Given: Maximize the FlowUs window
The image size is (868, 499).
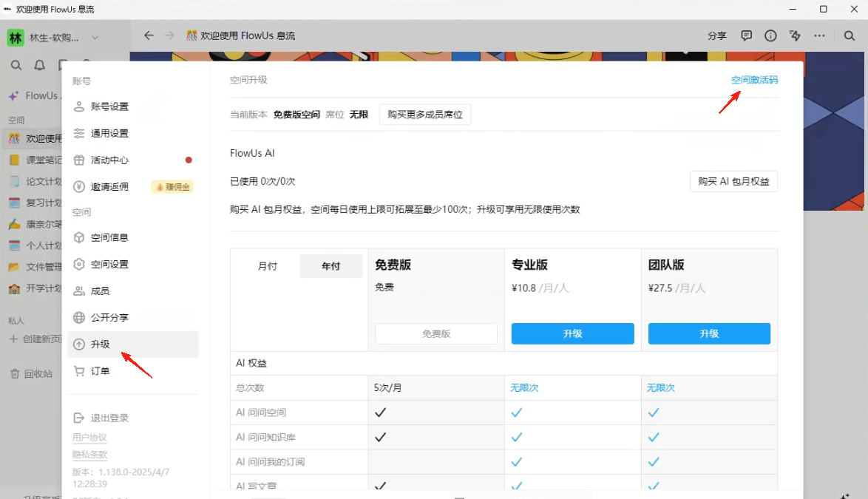Looking at the screenshot, I should pyautogui.click(x=823, y=9).
